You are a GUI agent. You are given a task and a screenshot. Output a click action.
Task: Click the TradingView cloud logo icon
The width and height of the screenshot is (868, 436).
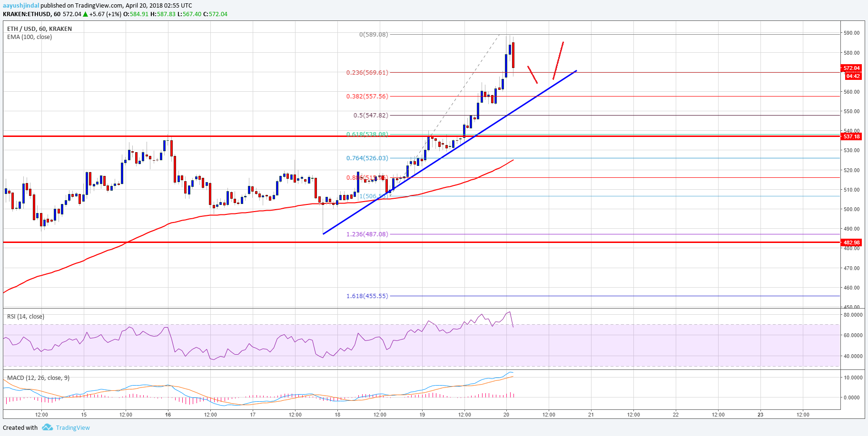tap(47, 427)
